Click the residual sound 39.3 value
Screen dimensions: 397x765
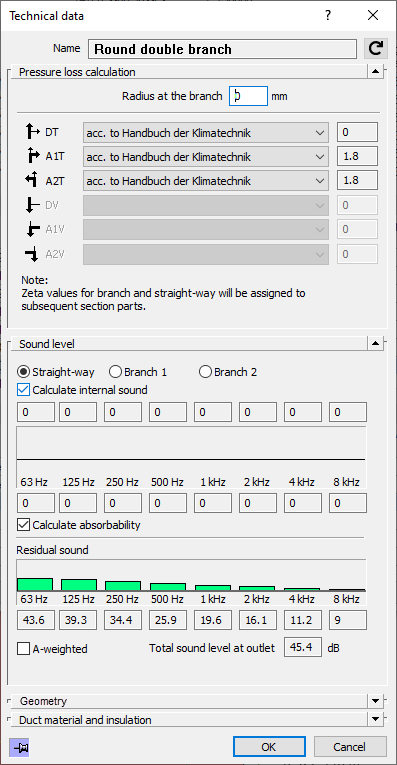[78, 620]
